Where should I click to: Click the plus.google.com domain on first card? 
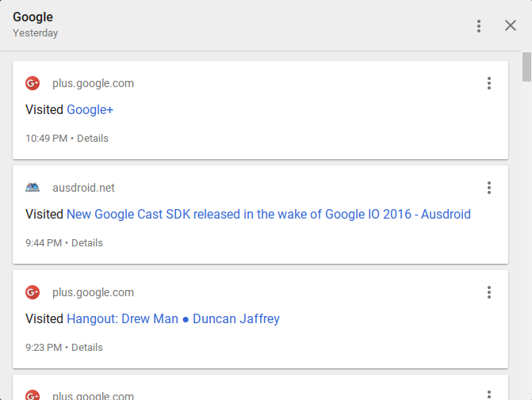click(93, 83)
